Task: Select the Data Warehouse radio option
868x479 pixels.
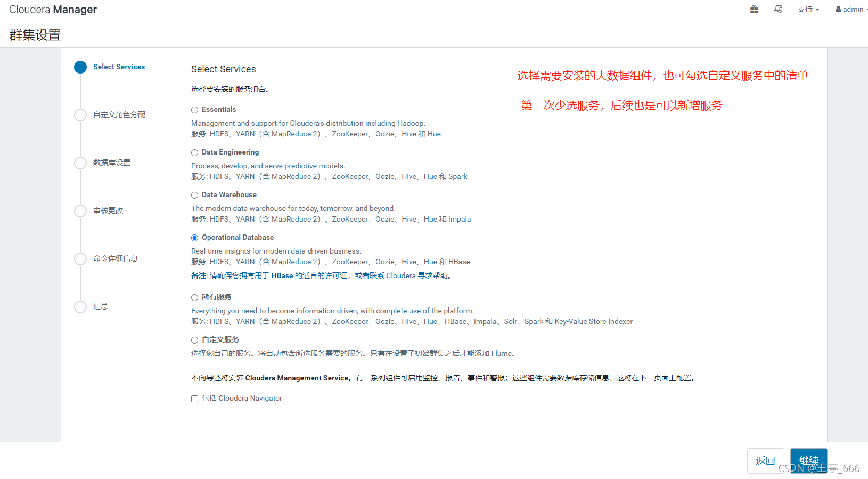Action: (195, 195)
